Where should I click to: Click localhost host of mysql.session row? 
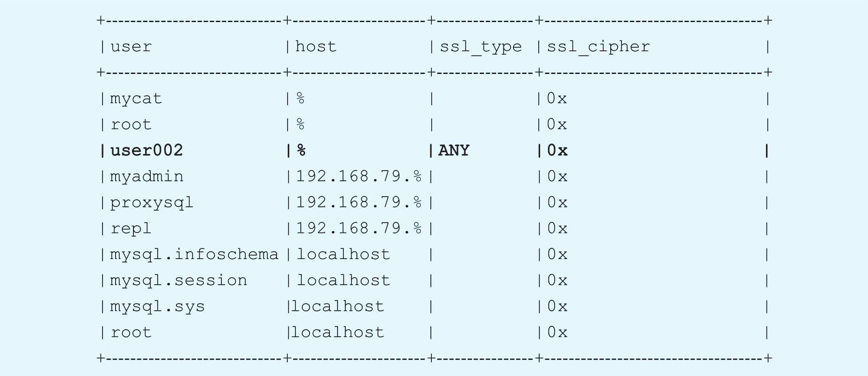pyautogui.click(x=343, y=280)
